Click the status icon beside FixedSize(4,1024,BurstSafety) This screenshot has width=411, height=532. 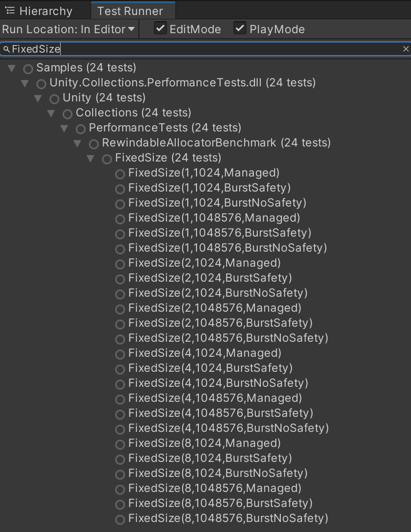click(119, 368)
